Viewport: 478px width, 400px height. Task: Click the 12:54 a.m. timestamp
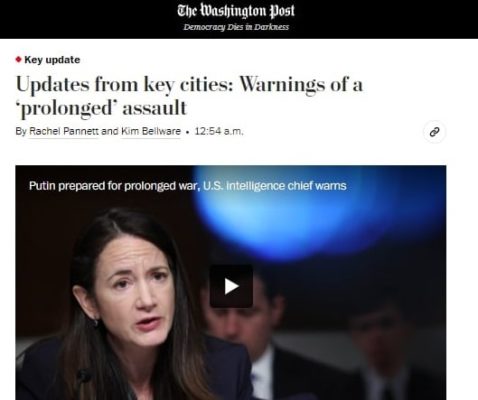coord(219,131)
